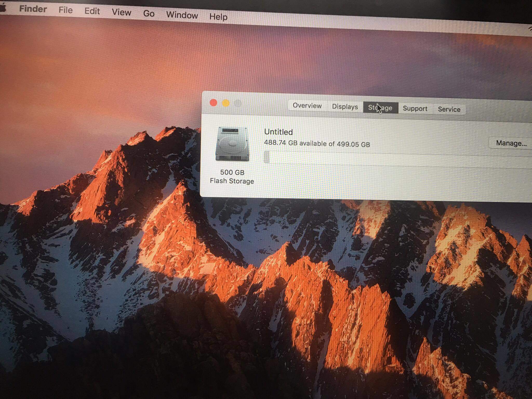Click the '500 GB' capacity label
This screenshot has width=532, height=399.
tap(232, 172)
